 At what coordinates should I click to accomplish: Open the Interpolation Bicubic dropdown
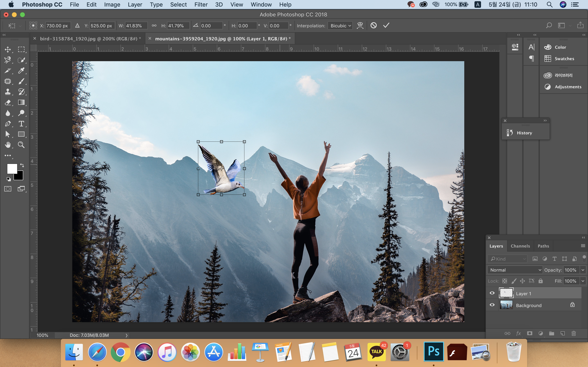(x=340, y=26)
